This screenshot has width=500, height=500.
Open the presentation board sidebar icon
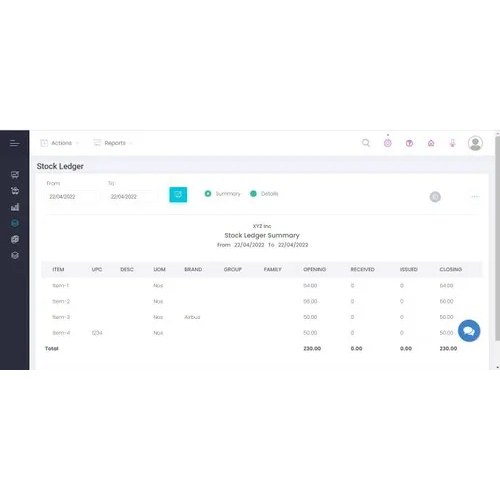point(15,174)
